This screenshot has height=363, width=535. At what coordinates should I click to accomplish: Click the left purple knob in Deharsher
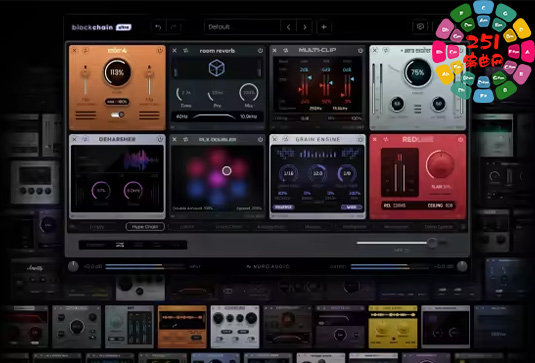point(101,190)
